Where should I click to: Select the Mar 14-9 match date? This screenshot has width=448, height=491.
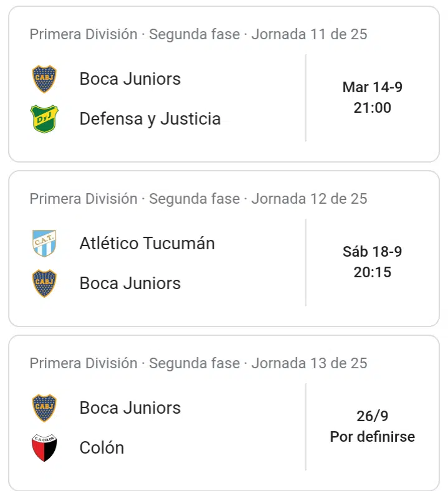click(373, 87)
